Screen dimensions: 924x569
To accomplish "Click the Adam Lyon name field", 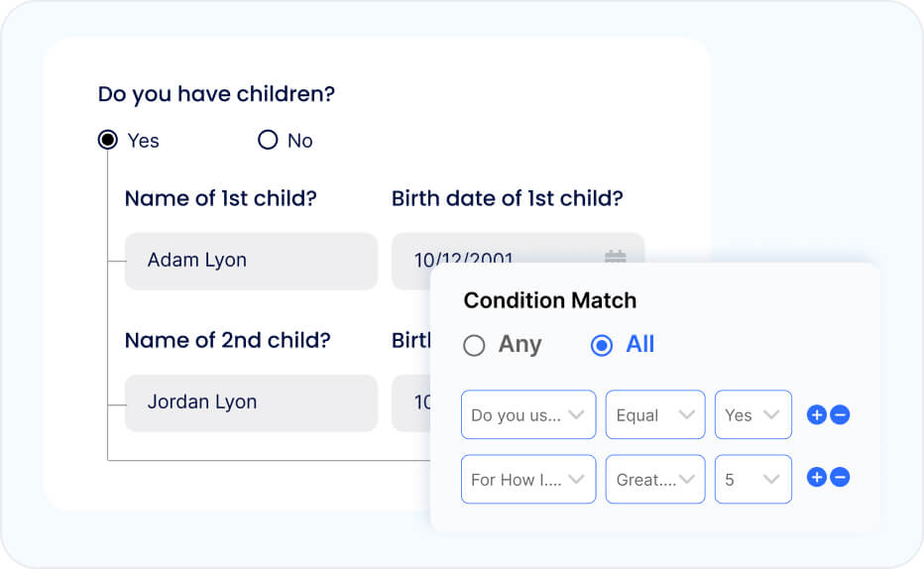I will [x=251, y=261].
